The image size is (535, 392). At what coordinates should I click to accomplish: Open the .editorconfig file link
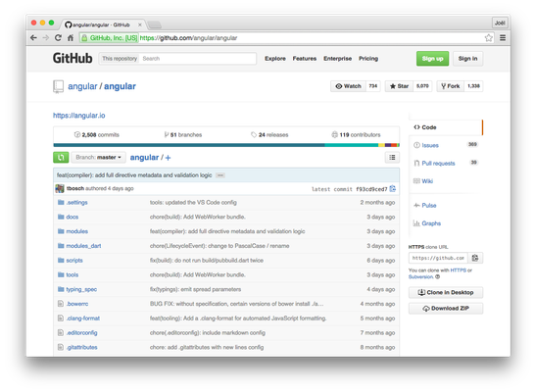coord(81,332)
